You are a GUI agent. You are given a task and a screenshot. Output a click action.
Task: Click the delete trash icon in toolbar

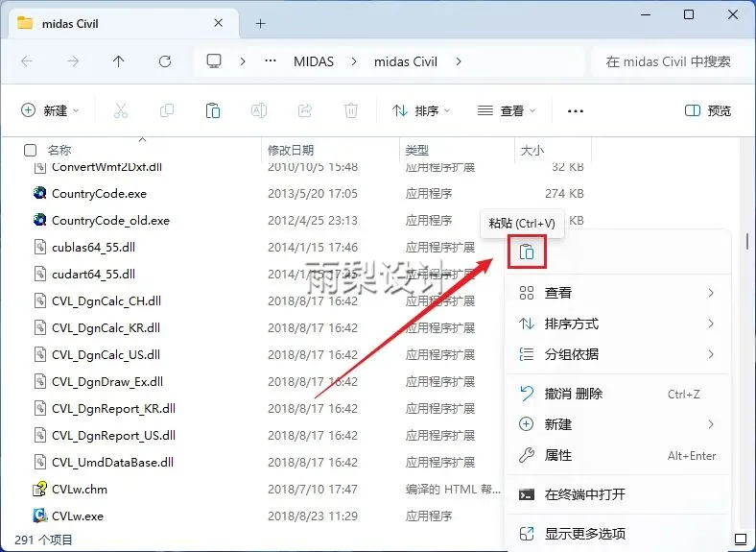(x=351, y=111)
